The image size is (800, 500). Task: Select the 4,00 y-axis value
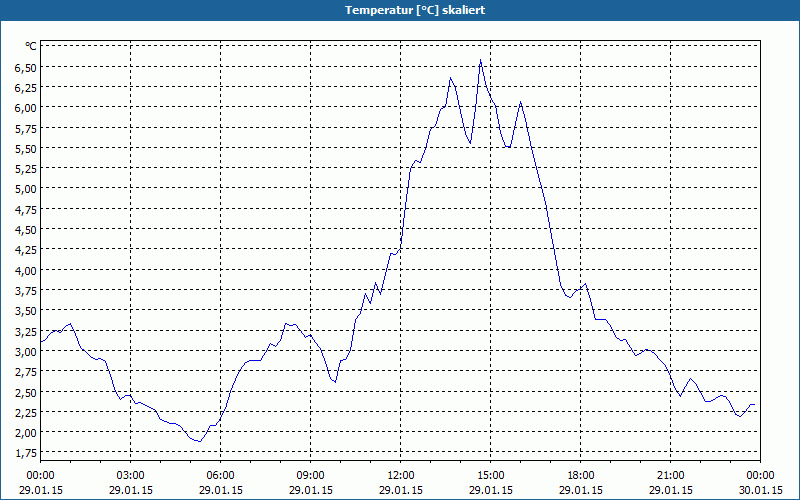pyautogui.click(x=26, y=270)
